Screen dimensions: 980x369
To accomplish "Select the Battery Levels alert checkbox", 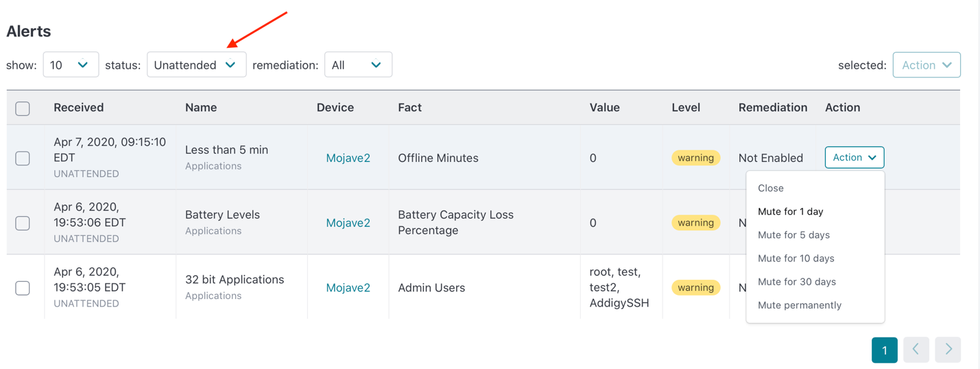I will click(23, 223).
